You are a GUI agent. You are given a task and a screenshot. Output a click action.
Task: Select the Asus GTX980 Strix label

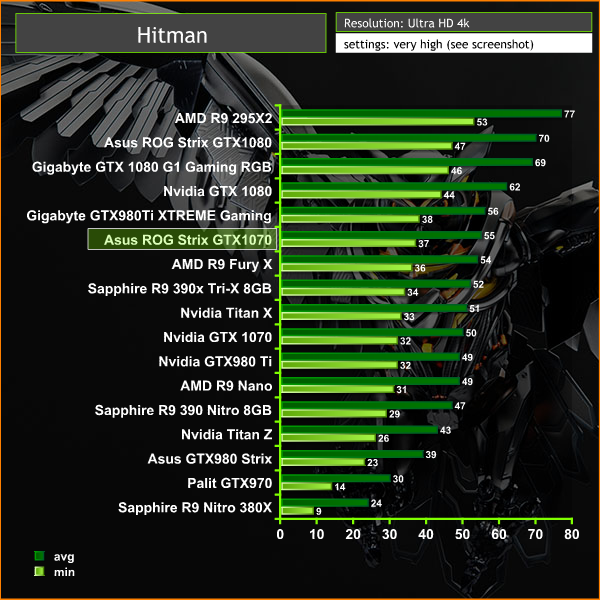tap(210, 459)
